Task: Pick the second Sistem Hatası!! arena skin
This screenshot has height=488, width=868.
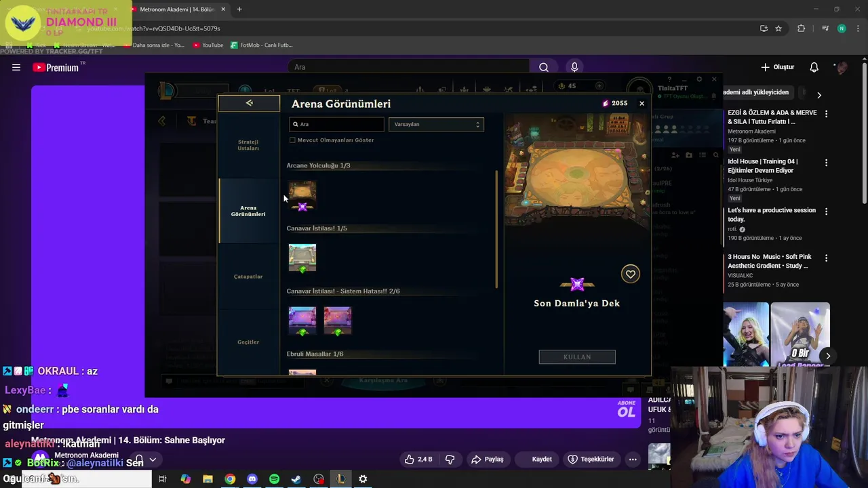Action: [338, 321]
